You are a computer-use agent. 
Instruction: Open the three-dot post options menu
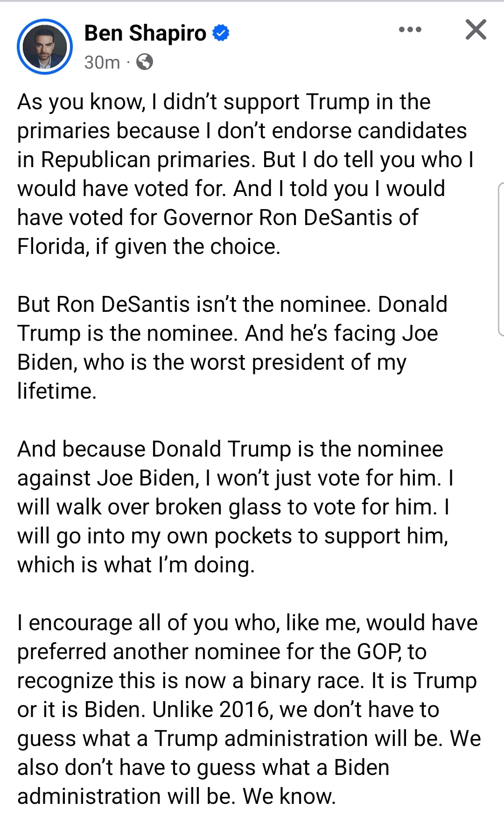[410, 30]
